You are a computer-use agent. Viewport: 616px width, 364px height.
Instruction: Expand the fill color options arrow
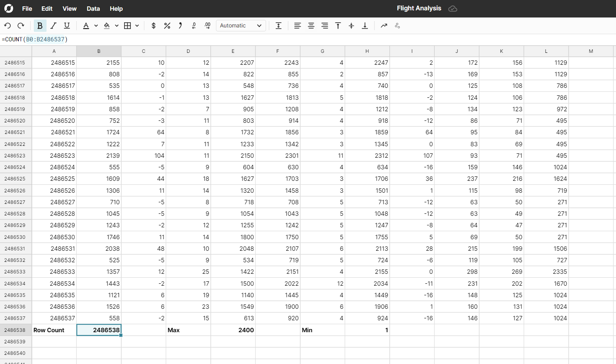coord(117,26)
